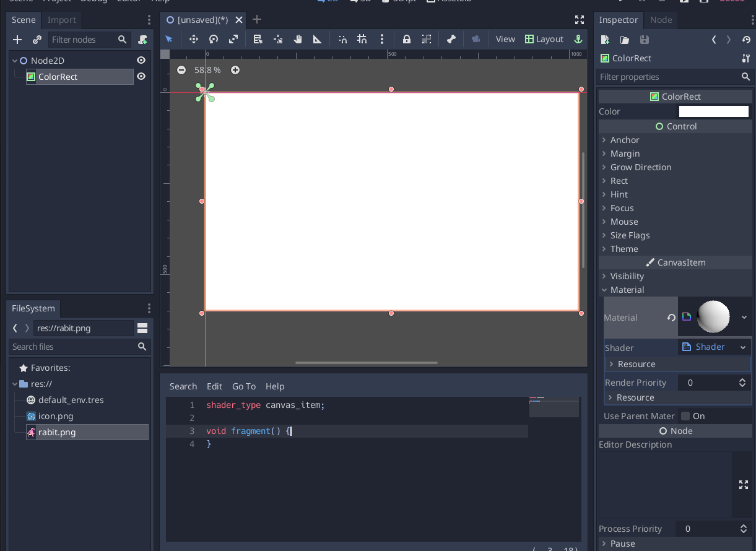Switch to the Node tab
The height and width of the screenshot is (551, 756).
[661, 20]
